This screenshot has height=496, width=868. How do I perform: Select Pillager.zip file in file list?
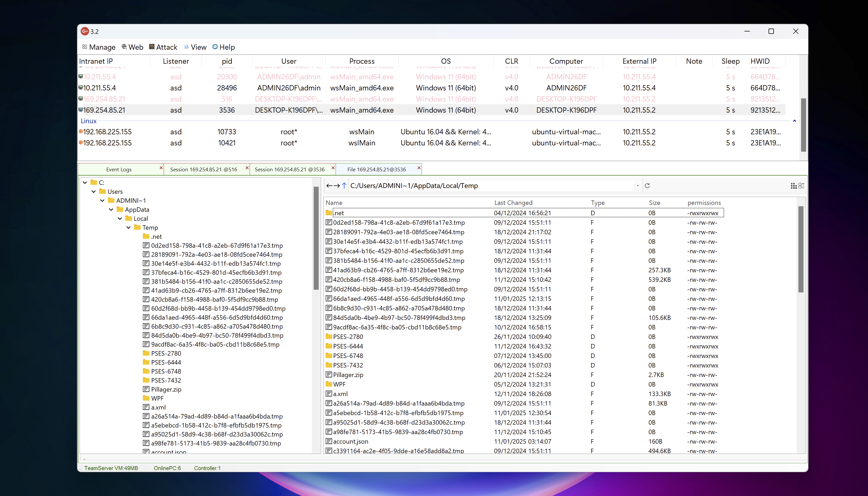coord(348,375)
